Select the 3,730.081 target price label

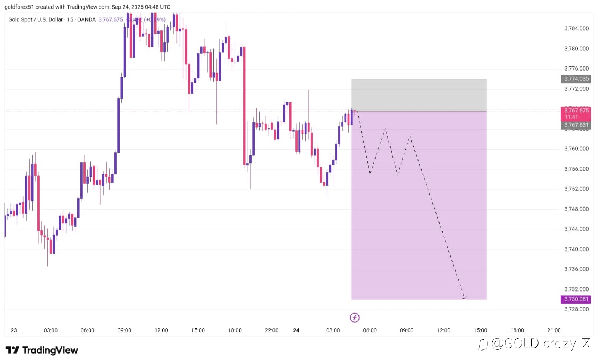coord(576,299)
